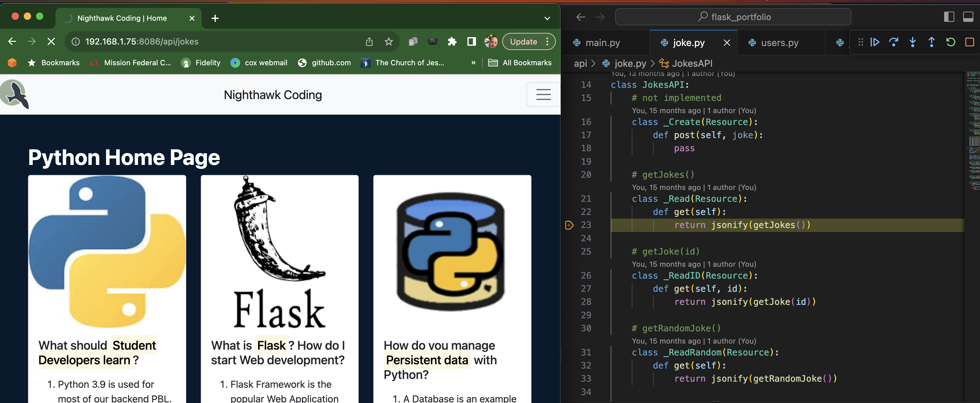Image resolution: width=980 pixels, height=403 pixels.
Task: Toggle primary sidebar in VS Code
Action: (949, 17)
